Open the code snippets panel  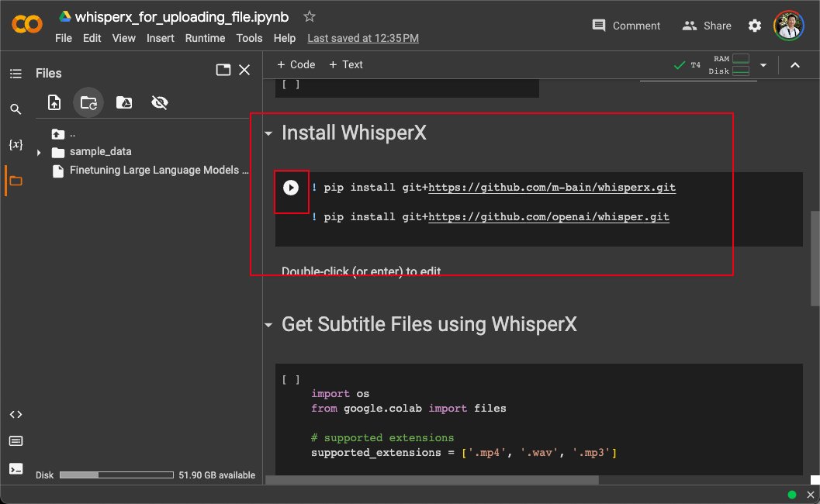click(x=16, y=415)
